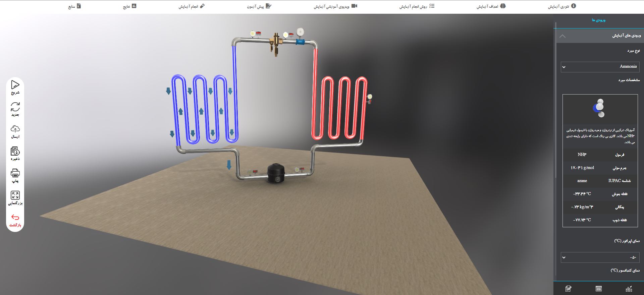Open the table grid icon at panel bottom

coord(599,289)
